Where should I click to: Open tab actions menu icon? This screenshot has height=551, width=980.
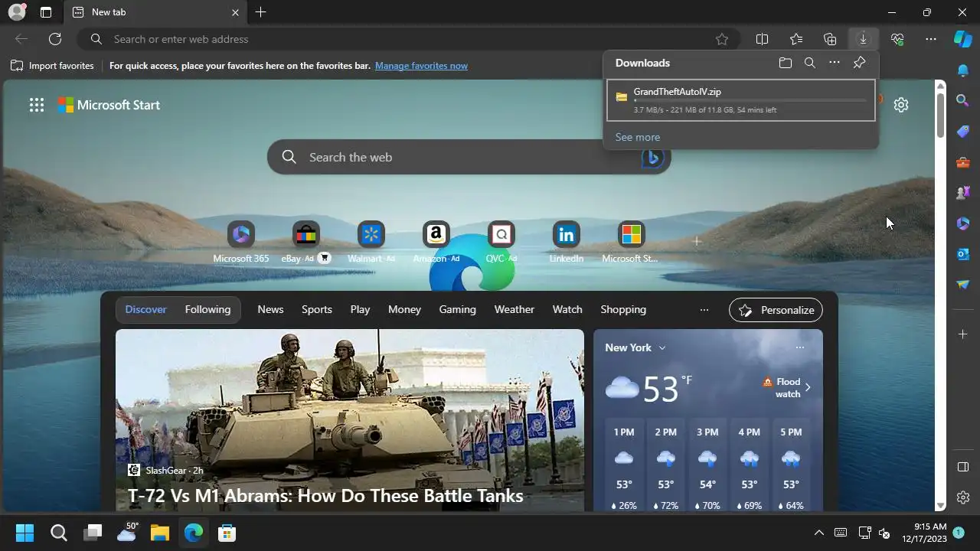[x=46, y=12]
